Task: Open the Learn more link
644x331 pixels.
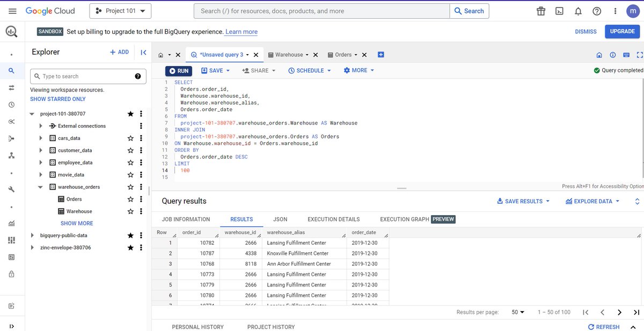Action: tap(241, 32)
